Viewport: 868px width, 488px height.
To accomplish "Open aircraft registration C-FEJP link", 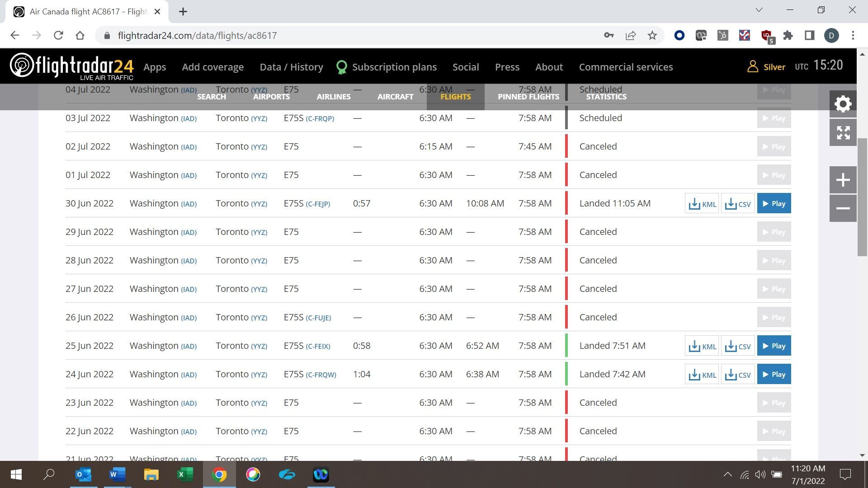I will point(318,204).
